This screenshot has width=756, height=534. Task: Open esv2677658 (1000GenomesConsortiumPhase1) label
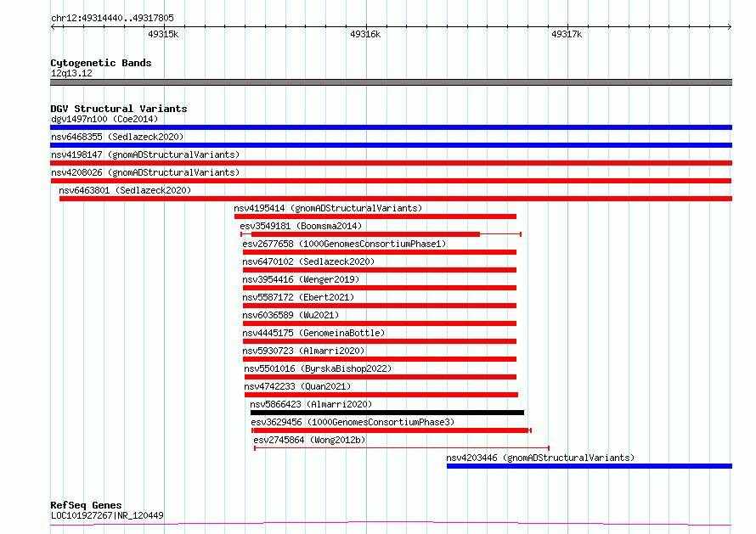tap(344, 244)
